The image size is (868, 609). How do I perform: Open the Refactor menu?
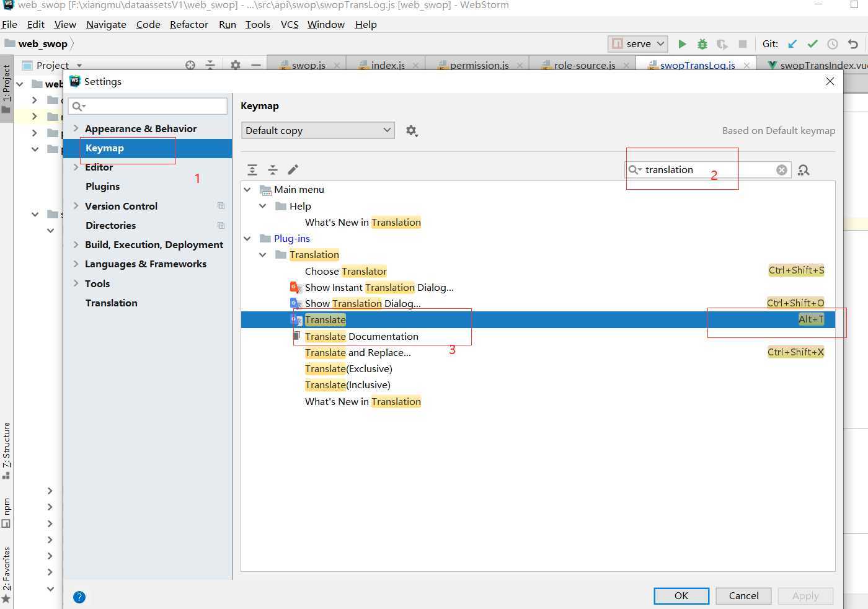tap(189, 24)
